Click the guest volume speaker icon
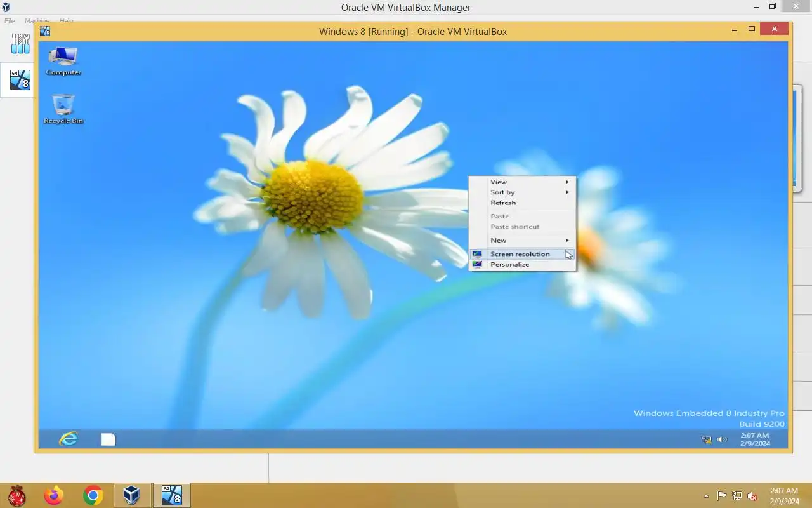 click(722, 439)
